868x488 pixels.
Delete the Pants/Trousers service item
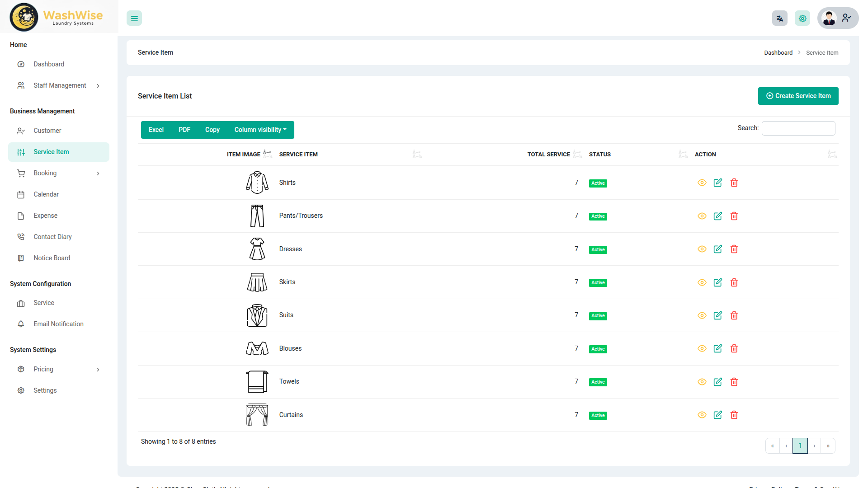tap(734, 216)
